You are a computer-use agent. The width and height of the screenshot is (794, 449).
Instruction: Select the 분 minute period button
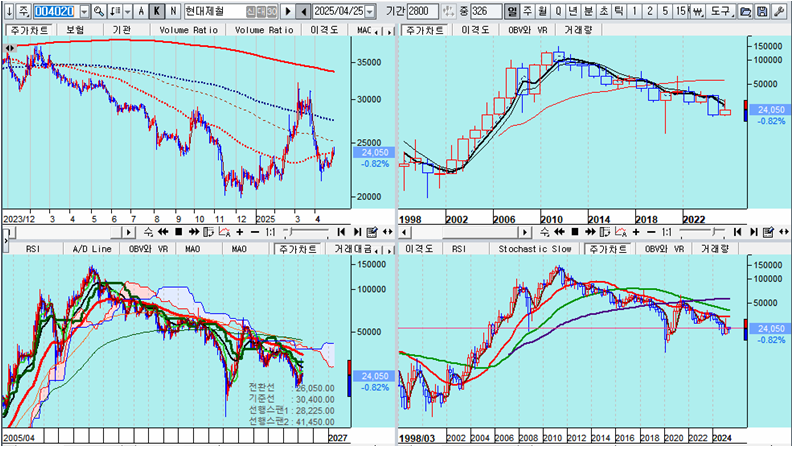click(588, 11)
